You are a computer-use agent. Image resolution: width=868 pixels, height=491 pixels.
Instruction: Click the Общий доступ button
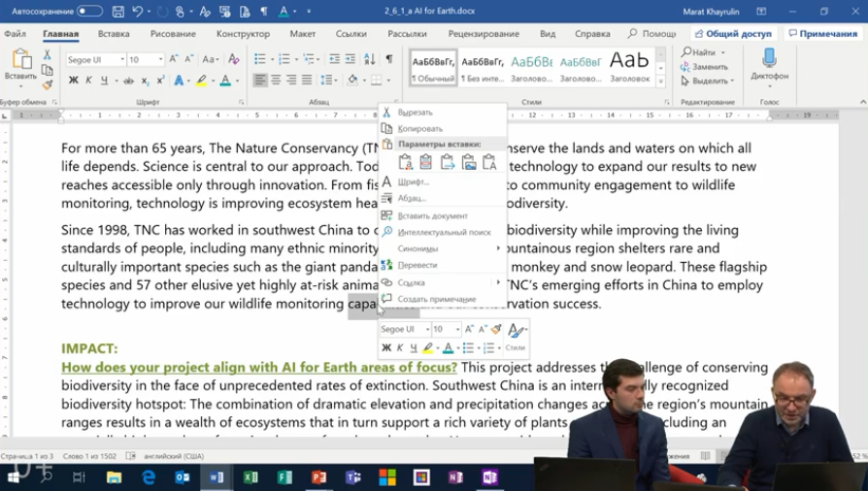coord(733,34)
